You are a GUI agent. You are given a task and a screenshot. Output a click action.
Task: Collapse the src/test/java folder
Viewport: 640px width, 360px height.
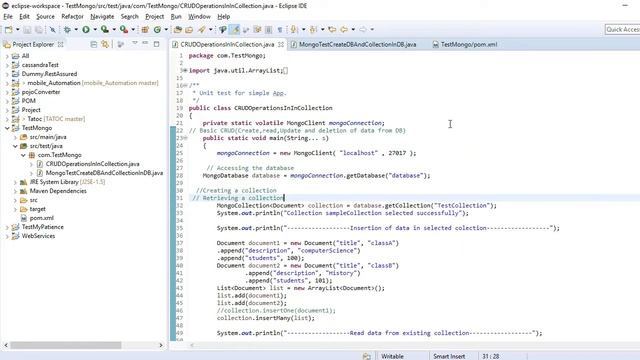point(15,146)
